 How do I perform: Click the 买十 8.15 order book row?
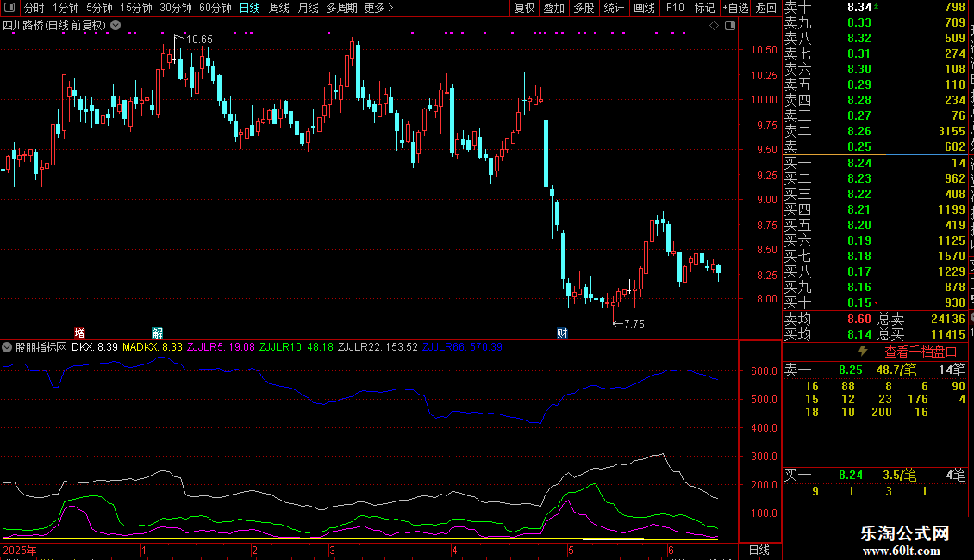(x=875, y=302)
